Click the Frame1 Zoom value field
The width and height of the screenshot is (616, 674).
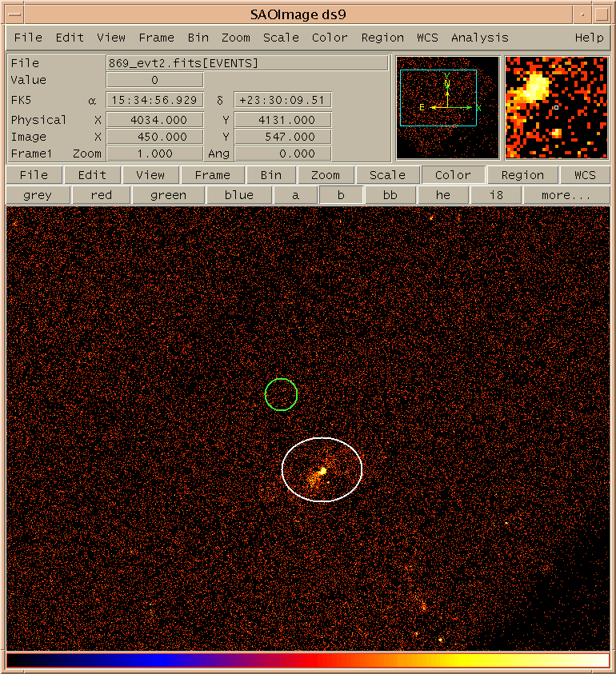[x=155, y=154]
